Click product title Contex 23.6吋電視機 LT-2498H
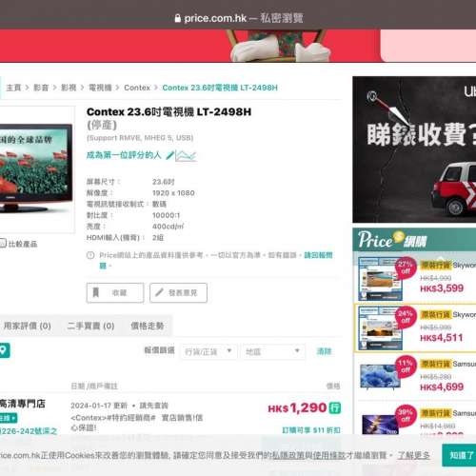The image size is (476, 476). [169, 111]
